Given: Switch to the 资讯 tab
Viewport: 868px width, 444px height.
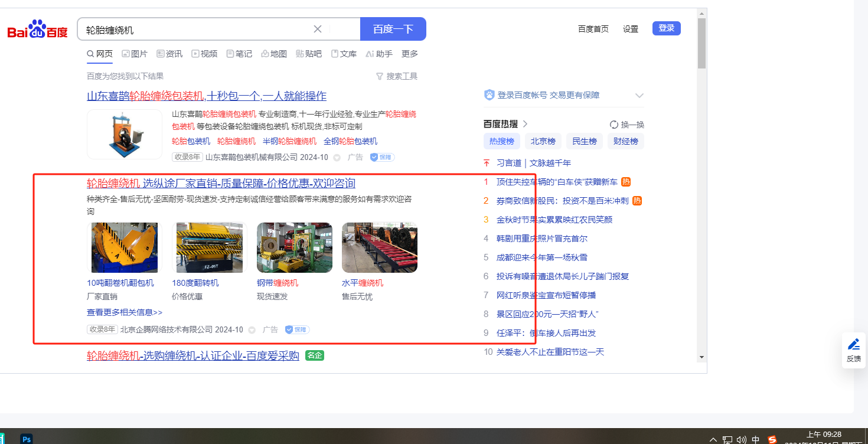Looking at the screenshot, I should (x=169, y=54).
